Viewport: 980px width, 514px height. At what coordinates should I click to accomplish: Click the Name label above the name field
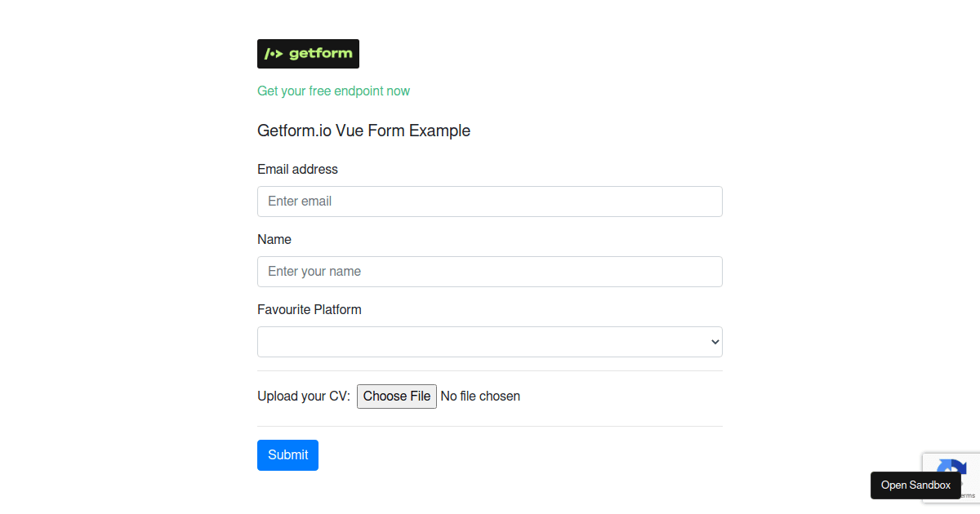tap(274, 239)
